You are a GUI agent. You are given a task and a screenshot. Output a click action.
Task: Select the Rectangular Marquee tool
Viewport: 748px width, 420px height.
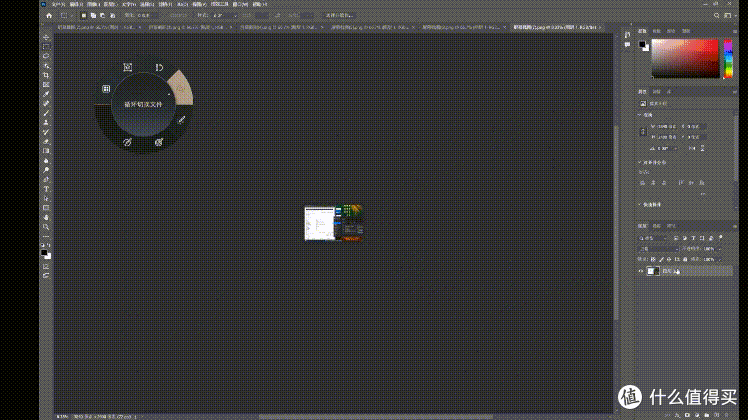pos(46,47)
